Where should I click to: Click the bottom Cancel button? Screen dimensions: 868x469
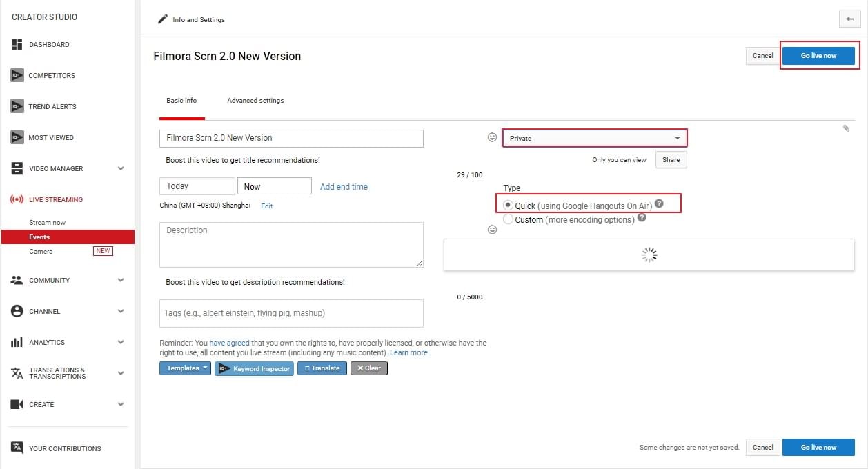coord(762,448)
